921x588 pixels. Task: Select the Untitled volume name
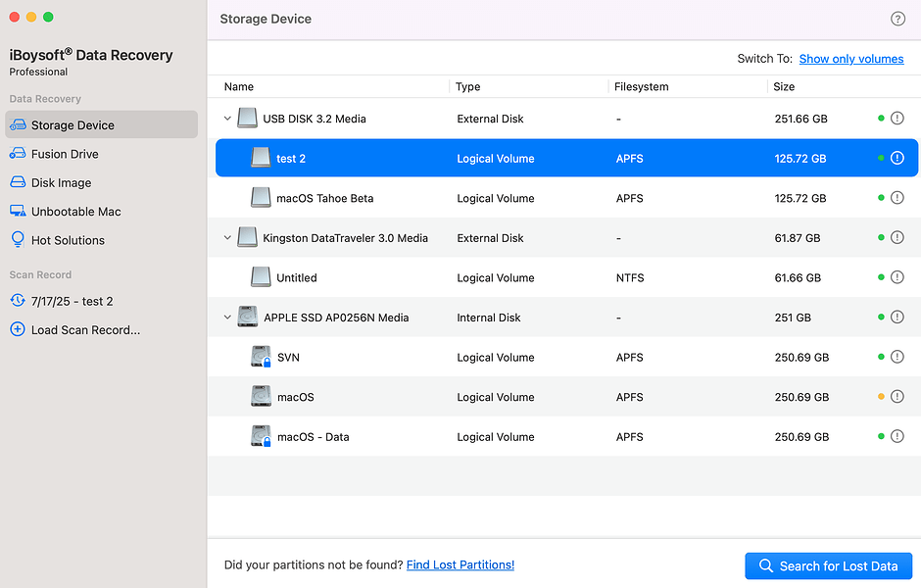(x=297, y=277)
